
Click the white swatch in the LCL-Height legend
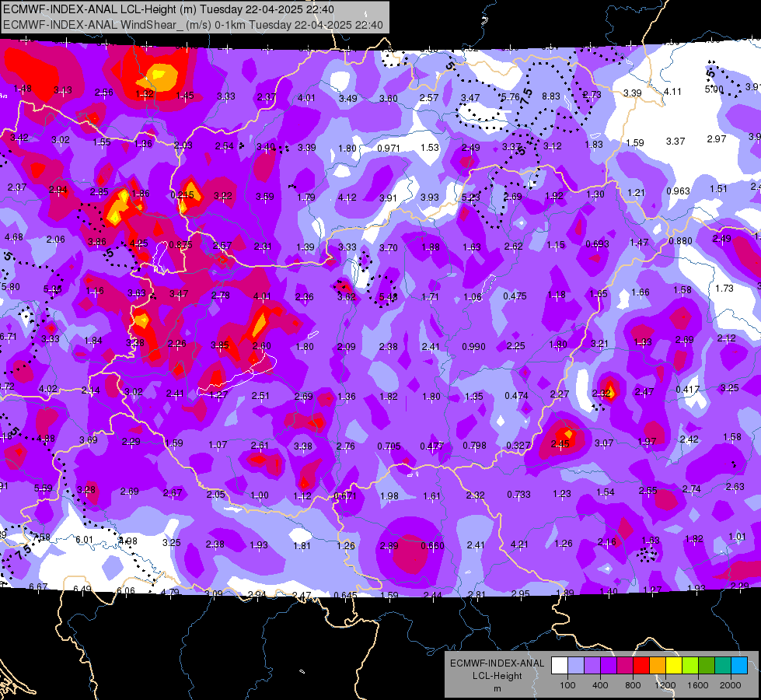(x=560, y=666)
